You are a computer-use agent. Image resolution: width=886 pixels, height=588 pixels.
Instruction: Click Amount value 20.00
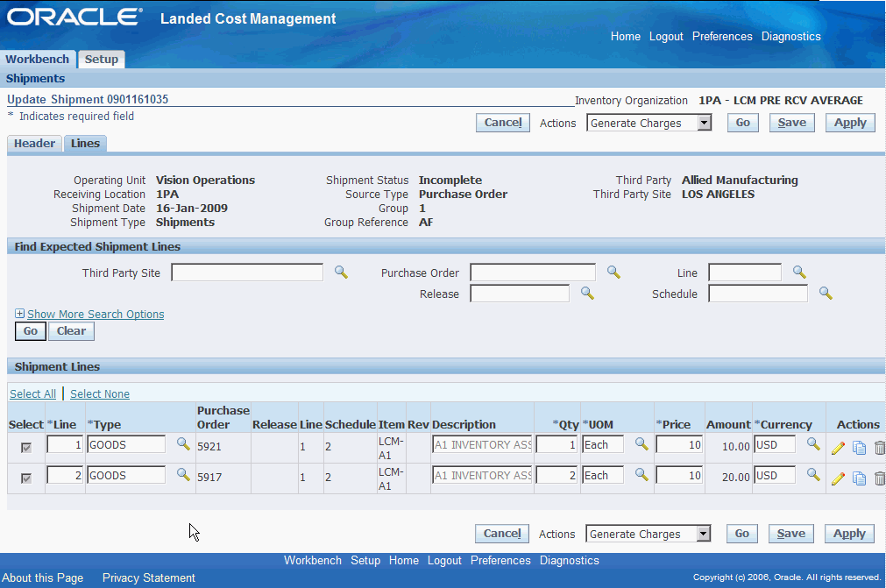735,478
